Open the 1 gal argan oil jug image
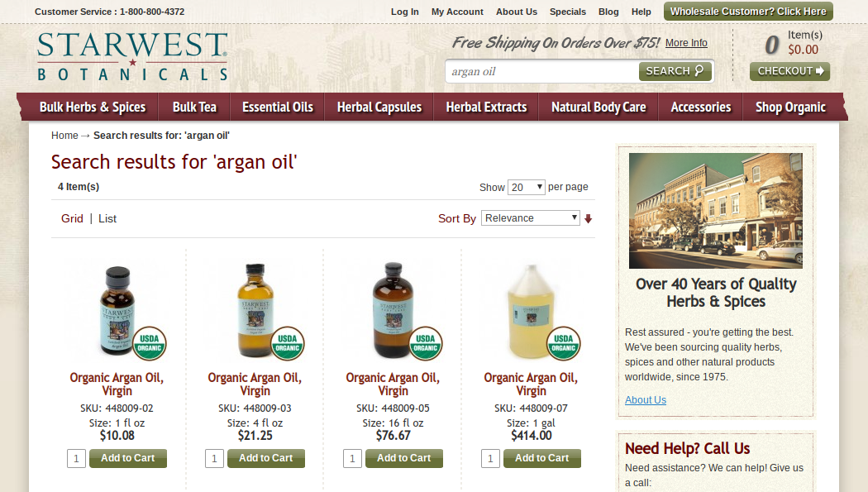Viewport: 868px width, 492px height. tap(531, 312)
